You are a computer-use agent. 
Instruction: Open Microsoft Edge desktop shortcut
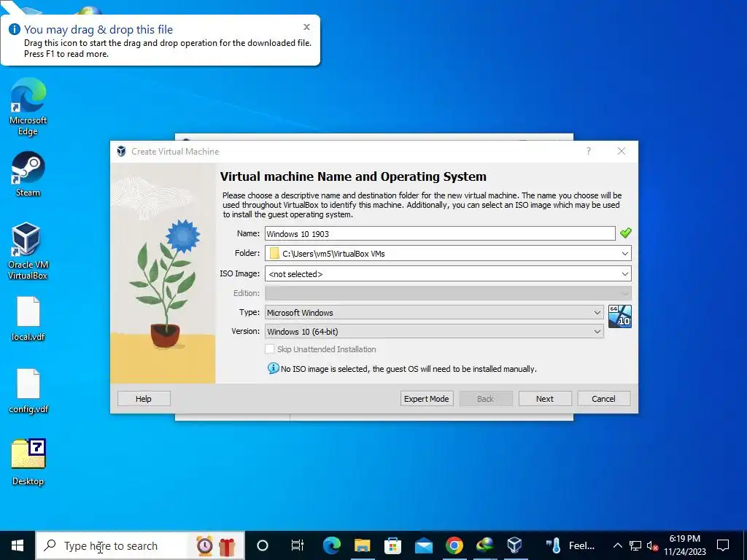28,107
